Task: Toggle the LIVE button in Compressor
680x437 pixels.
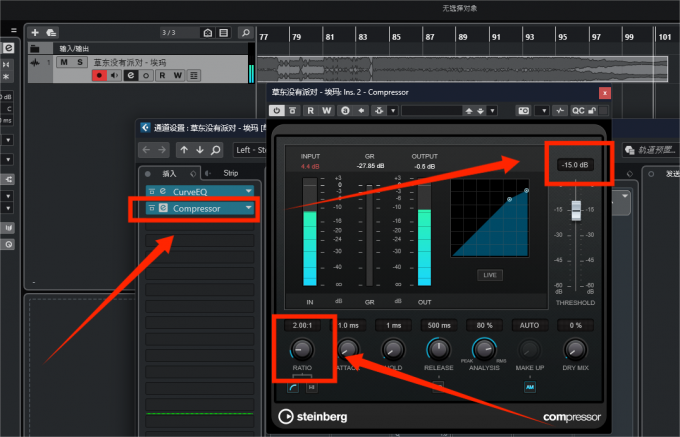Action: 490,275
